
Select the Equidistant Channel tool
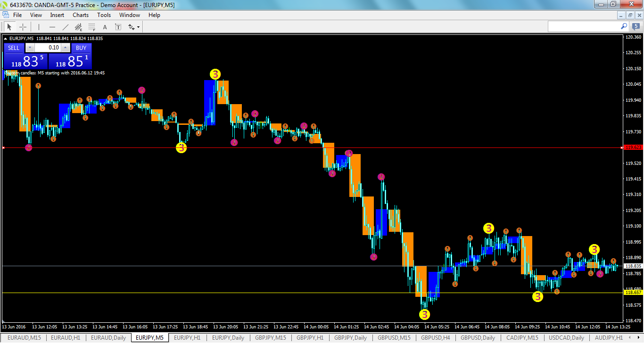pos(79,26)
